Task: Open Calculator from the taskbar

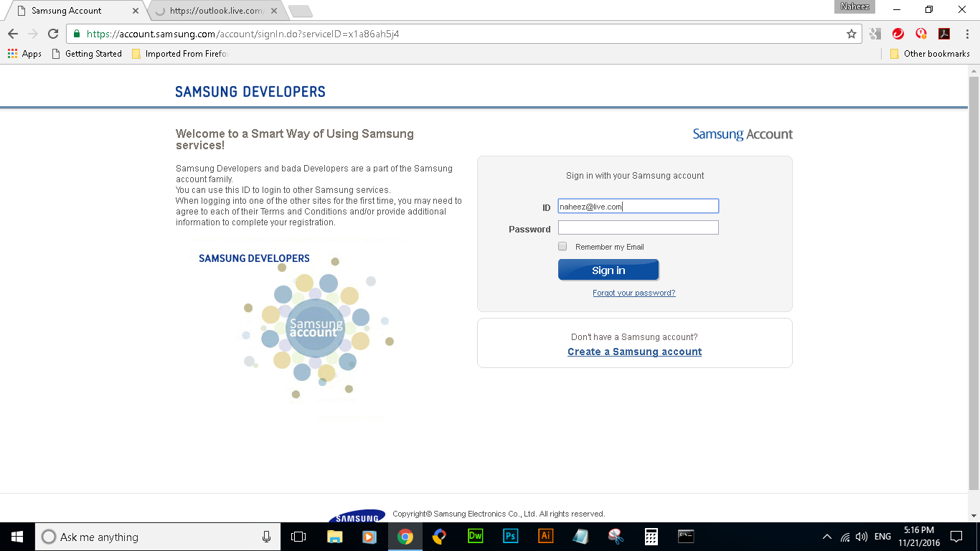Action: pyautogui.click(x=651, y=537)
